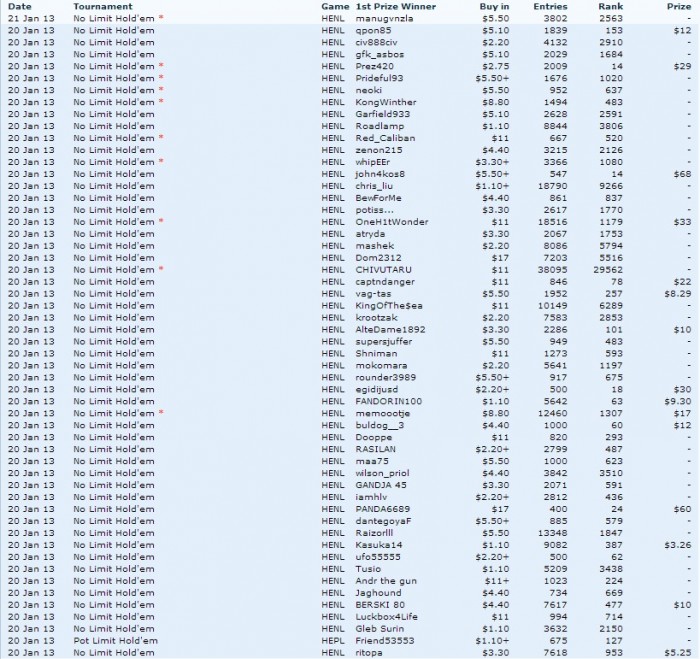Image resolution: width=700 pixels, height=659 pixels.
Task: Select winner name atryda
Action: tap(370, 234)
